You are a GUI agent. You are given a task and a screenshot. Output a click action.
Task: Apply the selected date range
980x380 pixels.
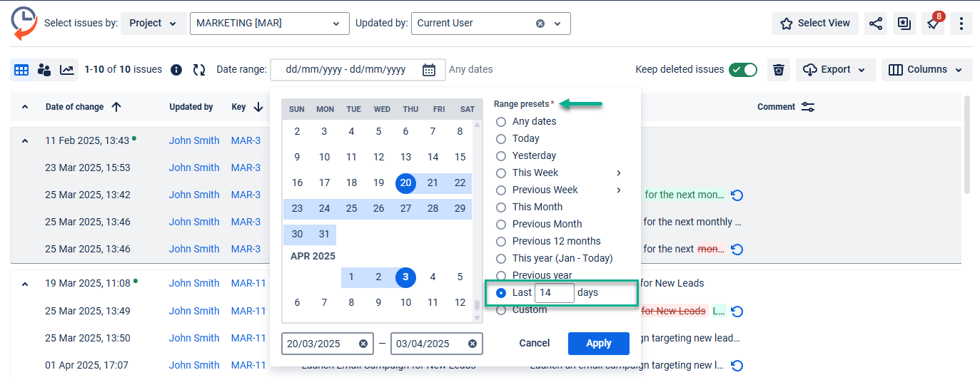click(x=598, y=344)
